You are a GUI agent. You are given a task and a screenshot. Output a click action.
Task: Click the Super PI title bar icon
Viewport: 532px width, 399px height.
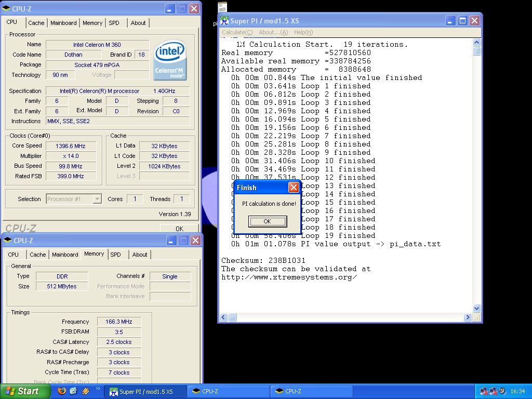pyautogui.click(x=224, y=20)
